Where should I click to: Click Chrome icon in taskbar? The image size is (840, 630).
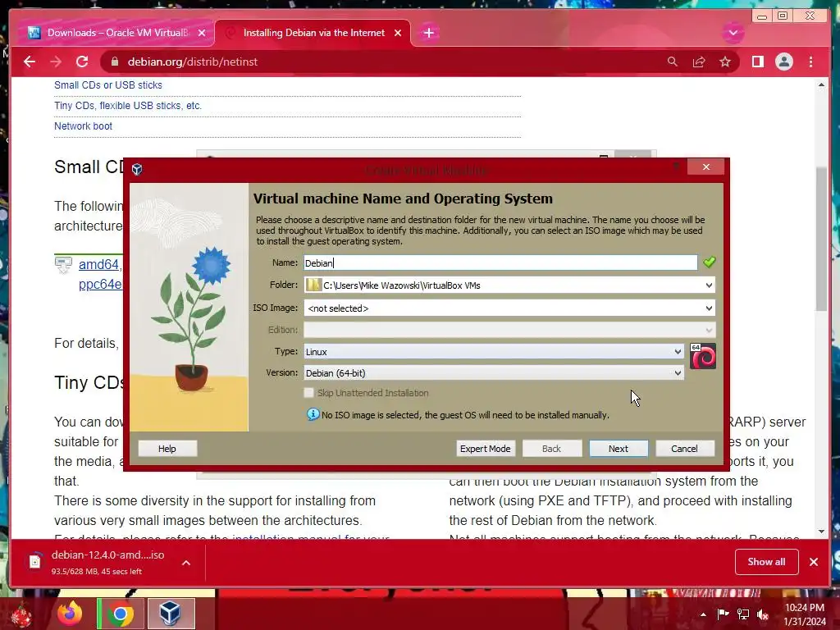(x=120, y=614)
